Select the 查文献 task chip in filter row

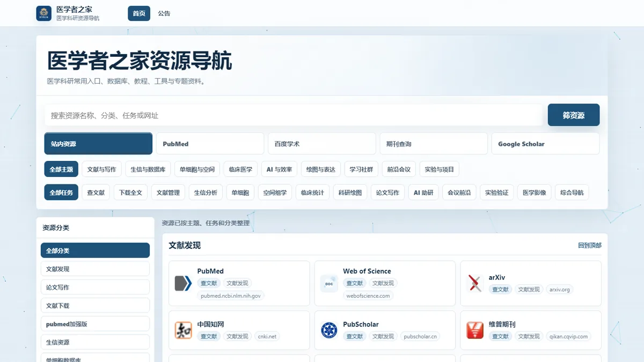pyautogui.click(x=96, y=193)
